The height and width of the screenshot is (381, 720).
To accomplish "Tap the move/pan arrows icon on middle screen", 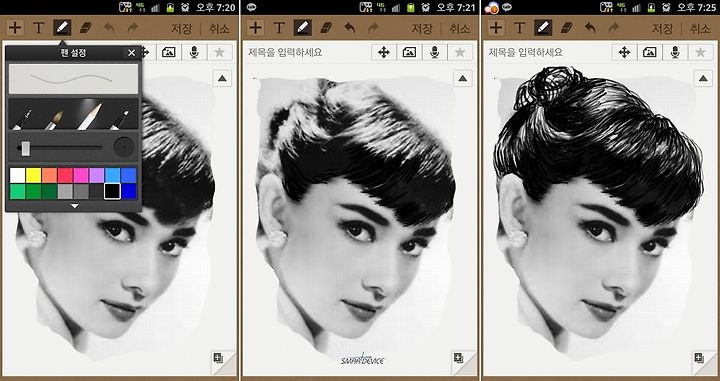I will point(384,52).
